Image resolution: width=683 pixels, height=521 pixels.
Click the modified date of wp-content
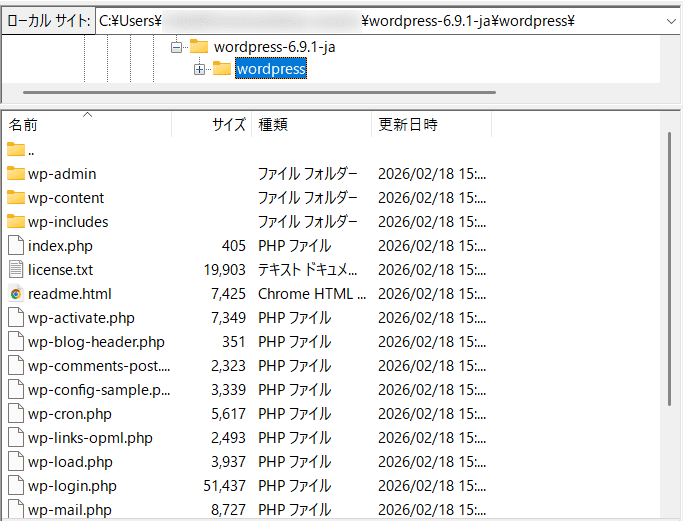[432, 198]
